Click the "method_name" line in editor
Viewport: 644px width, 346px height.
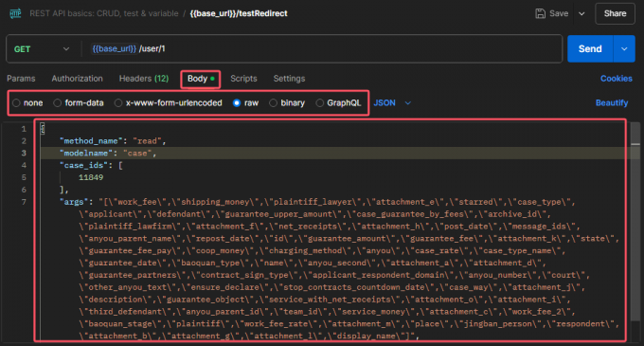pyautogui.click(x=113, y=141)
